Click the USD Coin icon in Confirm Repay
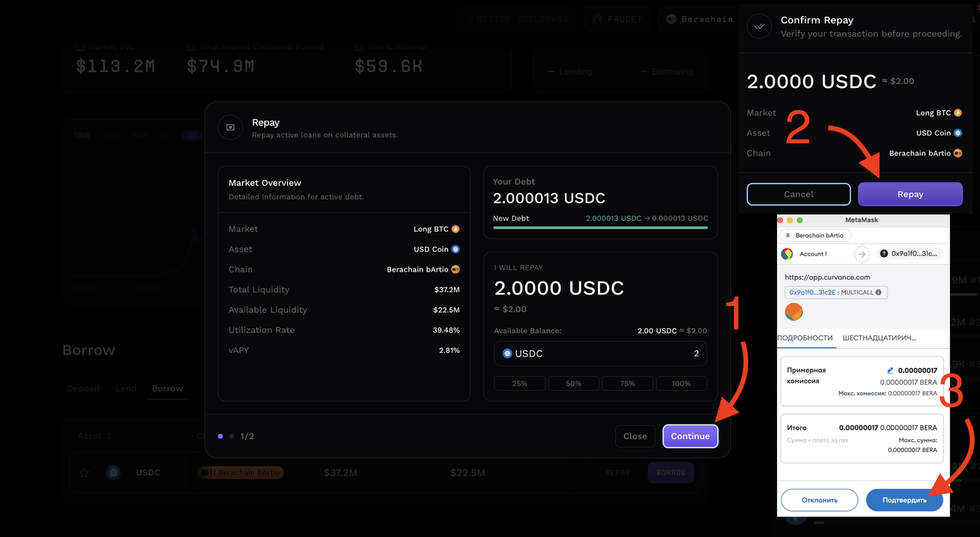Screen dimensions: 980x537 coord(958,133)
